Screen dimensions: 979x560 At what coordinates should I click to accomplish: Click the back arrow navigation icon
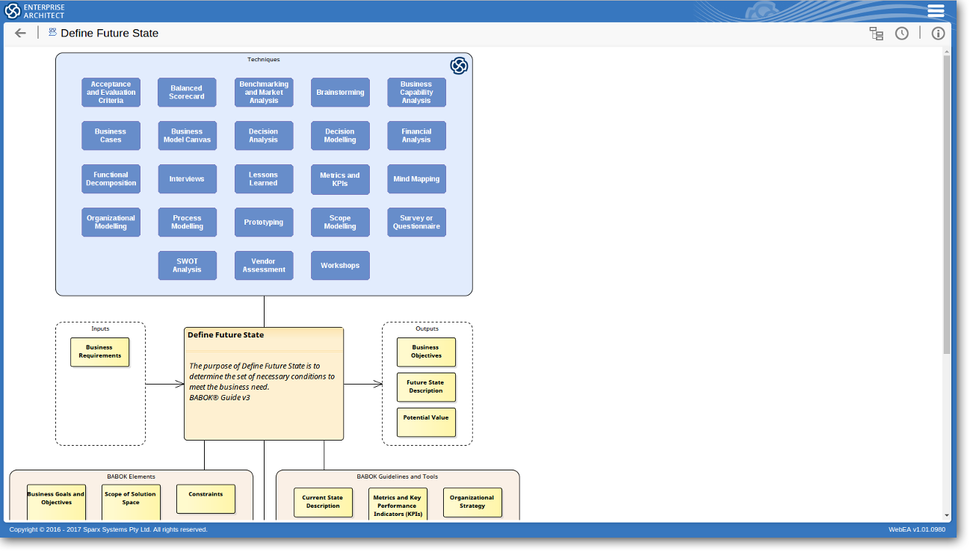(20, 33)
